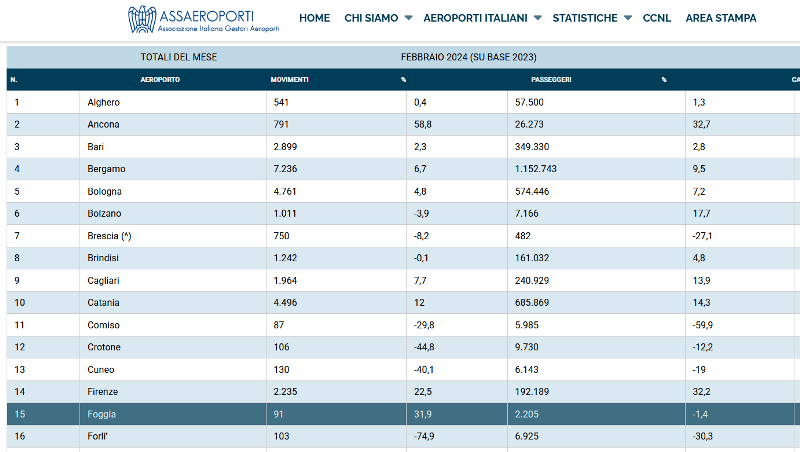Open the HOME menu item
The image size is (800, 452).
314,18
